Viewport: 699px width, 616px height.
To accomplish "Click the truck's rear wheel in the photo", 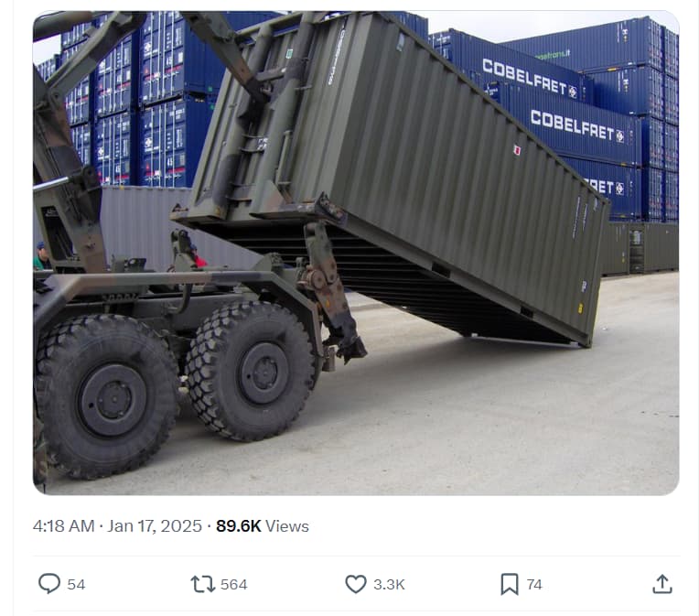I will (x=252, y=371).
